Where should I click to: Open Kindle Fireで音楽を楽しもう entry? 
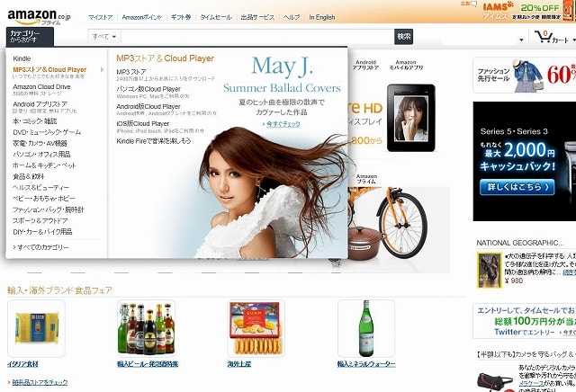154,141
